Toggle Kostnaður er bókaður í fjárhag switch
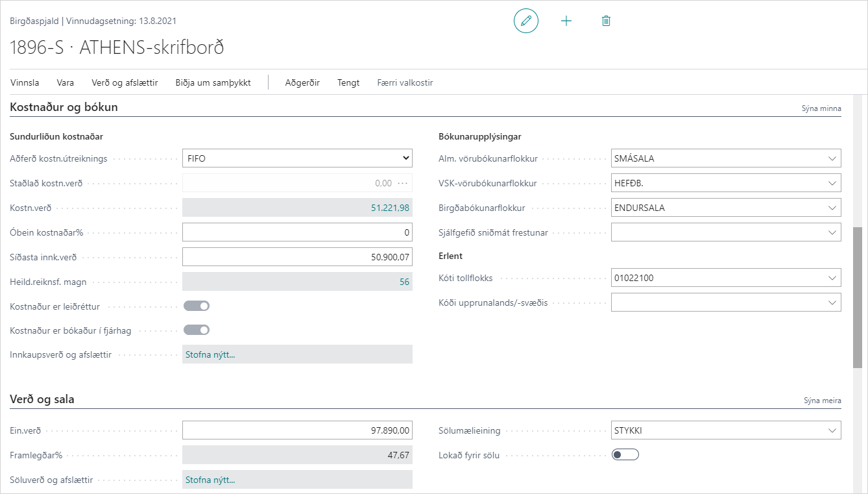The image size is (868, 494). click(197, 330)
